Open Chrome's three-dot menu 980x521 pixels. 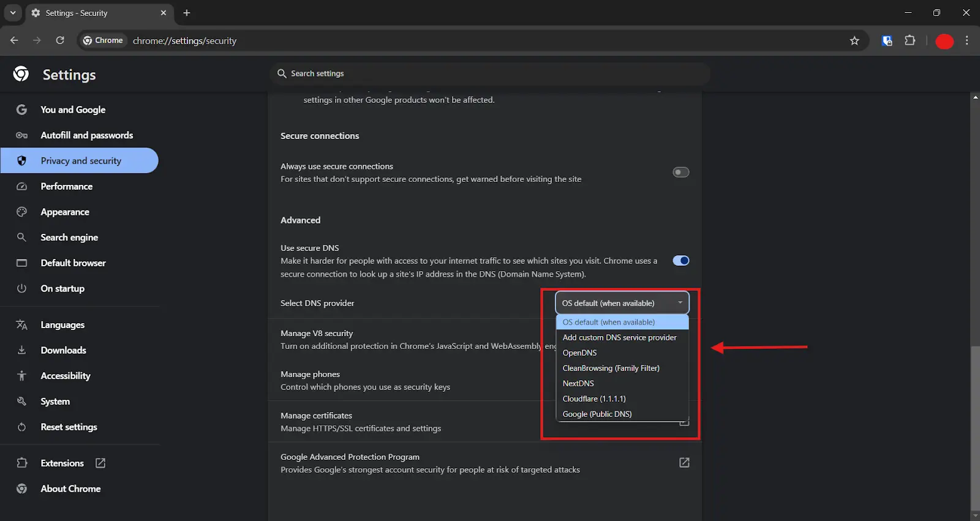pos(967,40)
